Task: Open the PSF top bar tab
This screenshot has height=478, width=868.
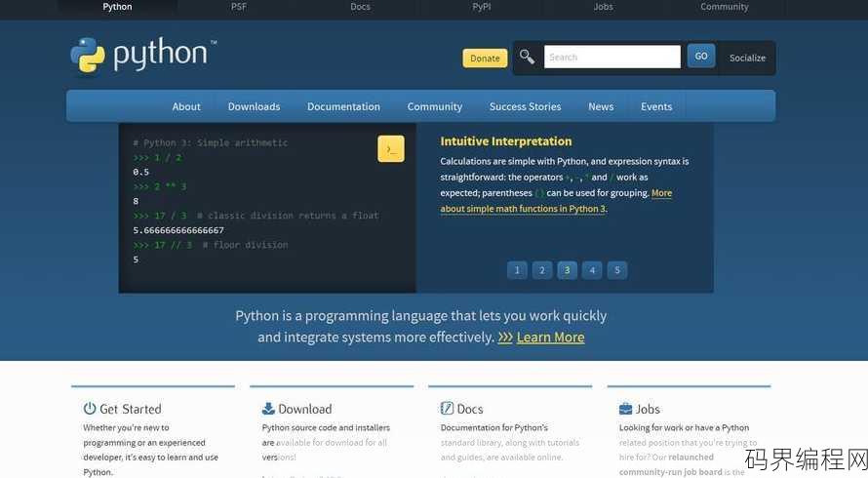Action: (239, 7)
